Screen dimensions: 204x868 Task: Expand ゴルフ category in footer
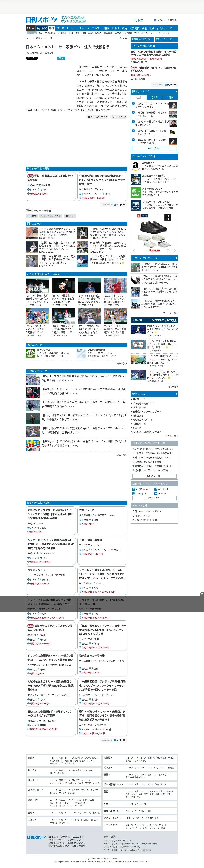pyautogui.click(x=32, y=820)
